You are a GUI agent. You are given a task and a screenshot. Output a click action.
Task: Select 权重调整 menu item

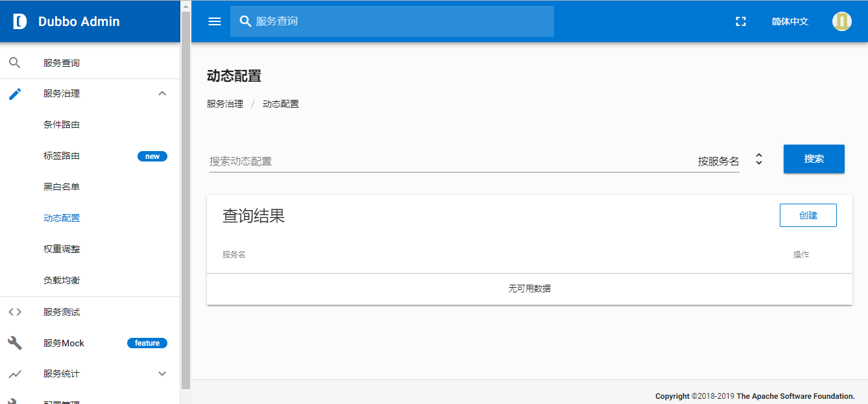[62, 249]
